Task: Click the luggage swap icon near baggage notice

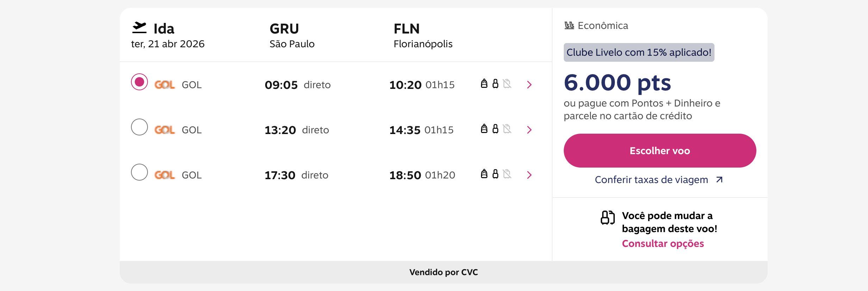Action: pyautogui.click(x=608, y=218)
